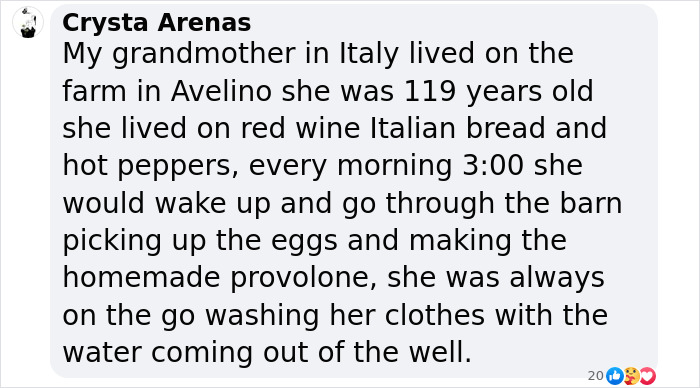The height and width of the screenshot is (388, 700).
Task: Click the word "Avelino" in the comment
Action: click(x=221, y=91)
